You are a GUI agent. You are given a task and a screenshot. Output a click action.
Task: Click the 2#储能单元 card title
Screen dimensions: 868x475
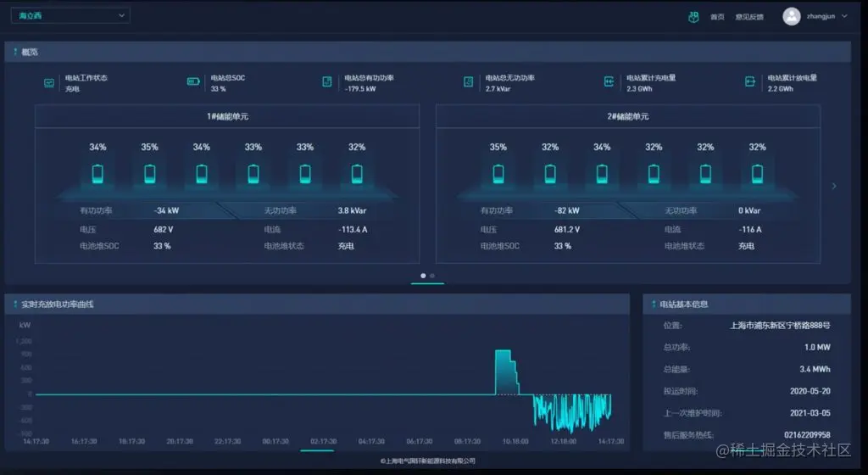click(628, 116)
